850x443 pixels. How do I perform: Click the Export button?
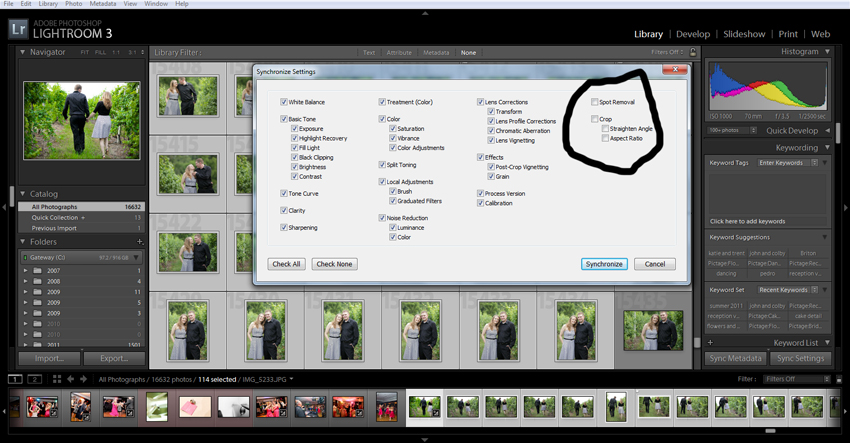click(x=114, y=358)
